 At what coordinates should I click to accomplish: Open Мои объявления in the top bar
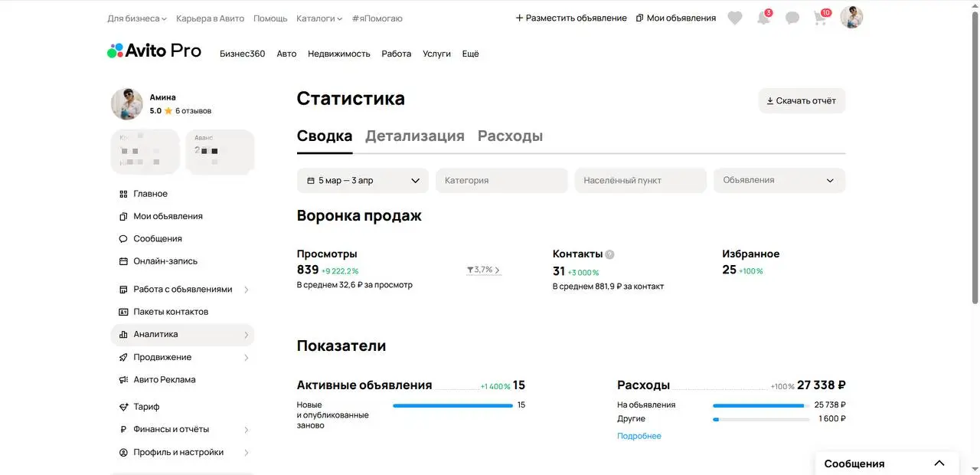(676, 18)
